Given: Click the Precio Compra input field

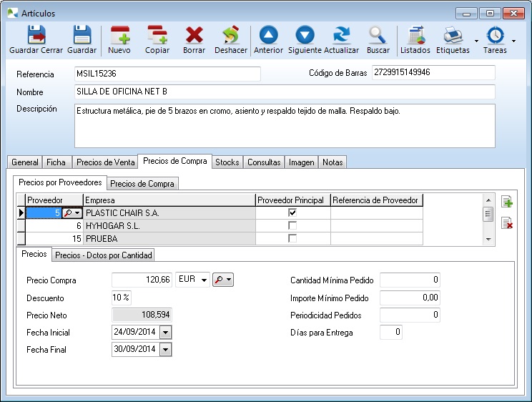Looking at the screenshot, I should tap(143, 280).
